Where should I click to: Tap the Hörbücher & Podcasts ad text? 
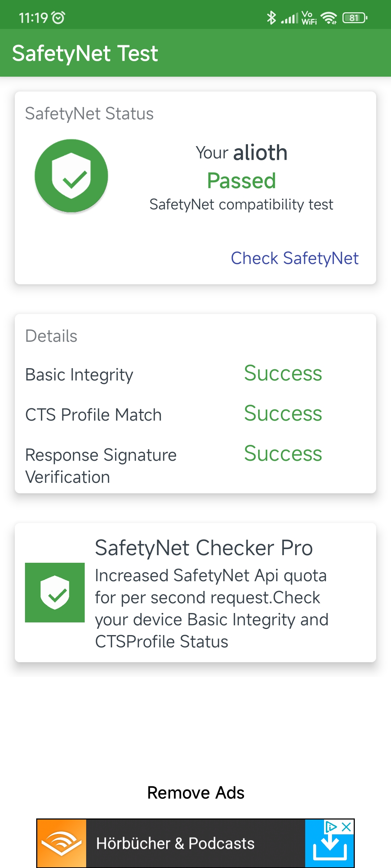[175, 843]
